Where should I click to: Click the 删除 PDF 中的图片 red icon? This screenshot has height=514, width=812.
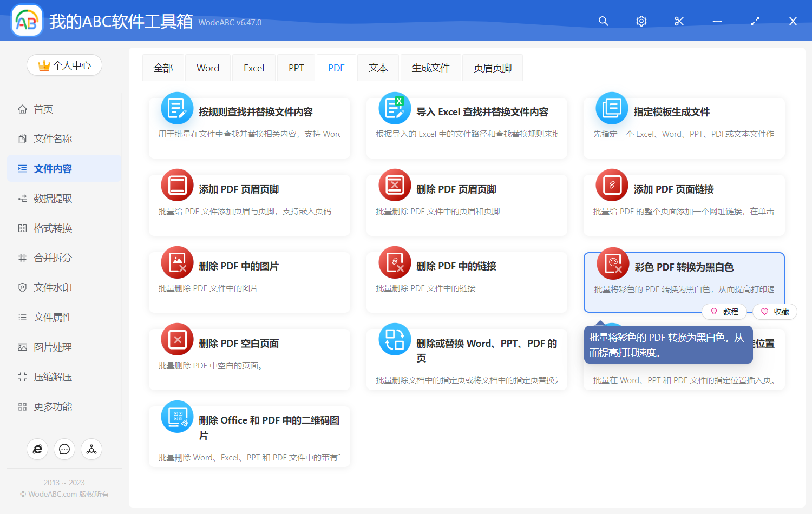tap(177, 262)
